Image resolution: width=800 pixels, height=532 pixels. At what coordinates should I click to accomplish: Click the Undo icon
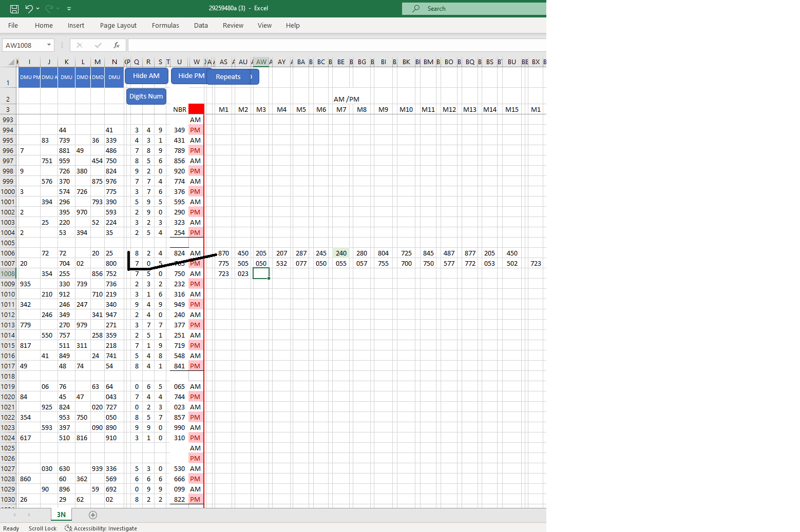(28, 8)
